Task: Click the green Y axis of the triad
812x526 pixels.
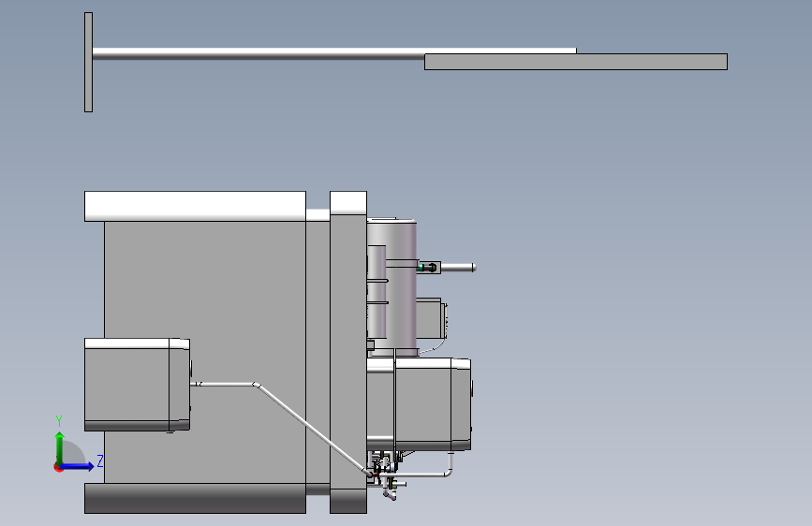Action: pyautogui.click(x=60, y=447)
